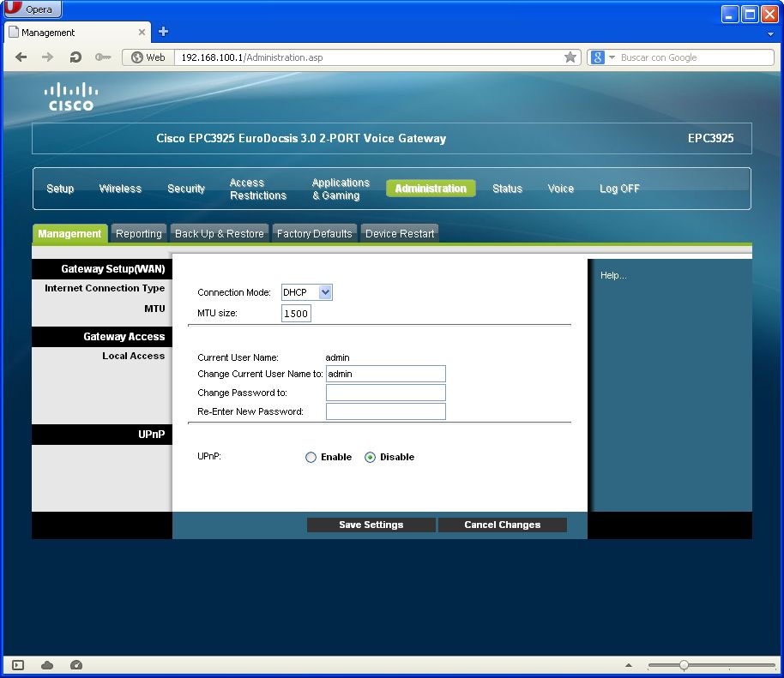Open the Help... link
Image resolution: width=784 pixels, height=678 pixels.
(x=613, y=275)
